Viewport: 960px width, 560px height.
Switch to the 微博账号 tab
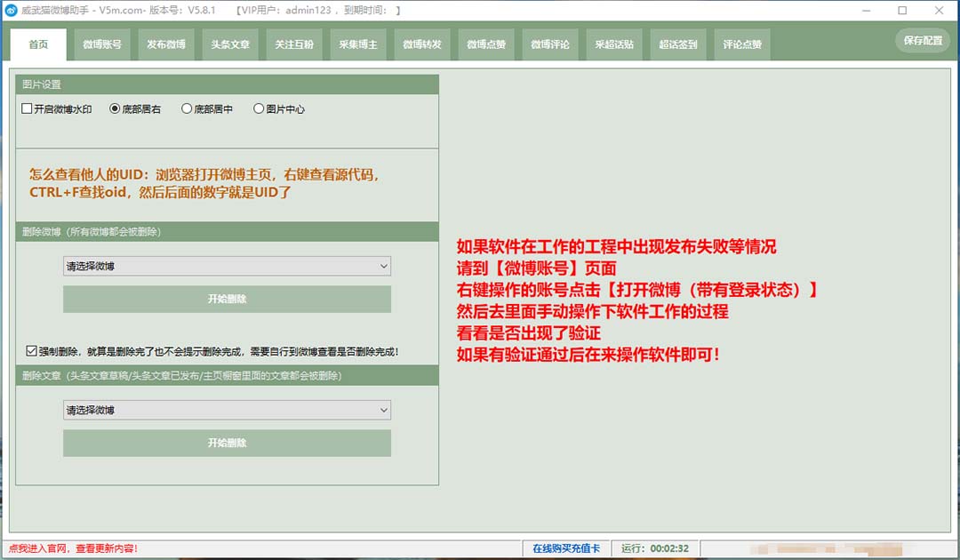click(101, 44)
